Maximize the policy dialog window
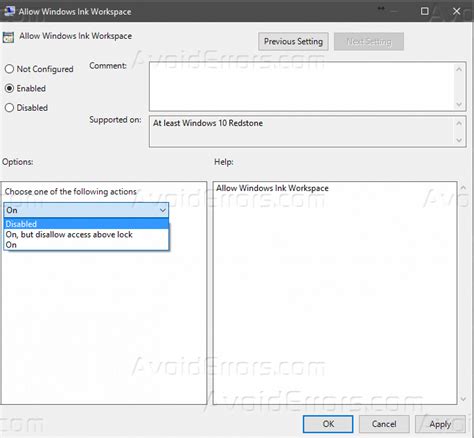The width and height of the screenshot is (474, 438). [x=425, y=11]
